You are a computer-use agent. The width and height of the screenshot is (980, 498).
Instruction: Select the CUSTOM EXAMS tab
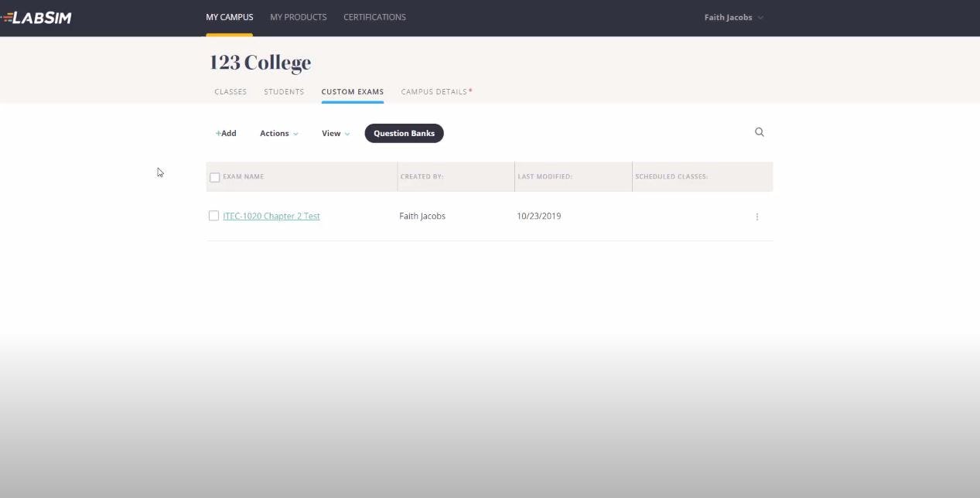pos(352,91)
